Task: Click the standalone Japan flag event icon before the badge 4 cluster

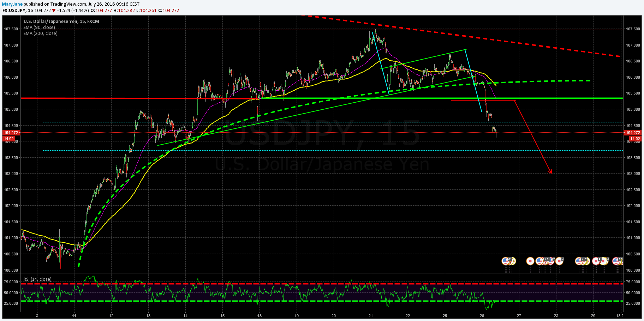Action: [530, 261]
